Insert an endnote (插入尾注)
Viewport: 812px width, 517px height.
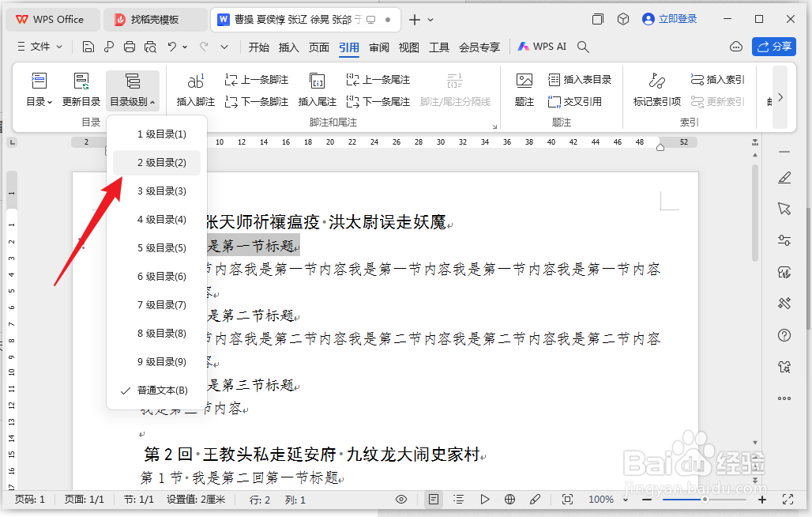[x=318, y=89]
